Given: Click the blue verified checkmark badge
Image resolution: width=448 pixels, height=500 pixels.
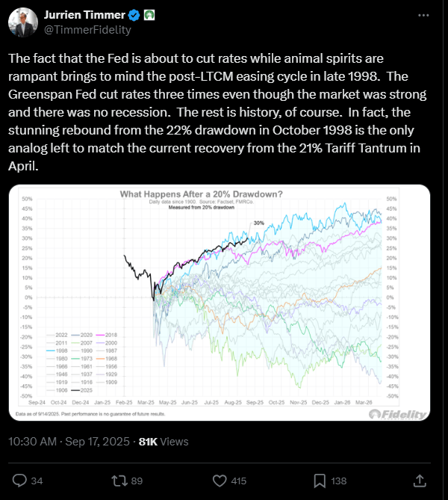Looking at the screenshot, I should [x=132, y=15].
